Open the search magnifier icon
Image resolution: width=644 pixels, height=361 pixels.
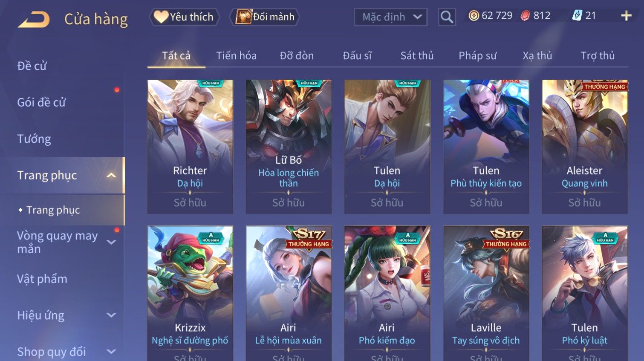(x=447, y=17)
